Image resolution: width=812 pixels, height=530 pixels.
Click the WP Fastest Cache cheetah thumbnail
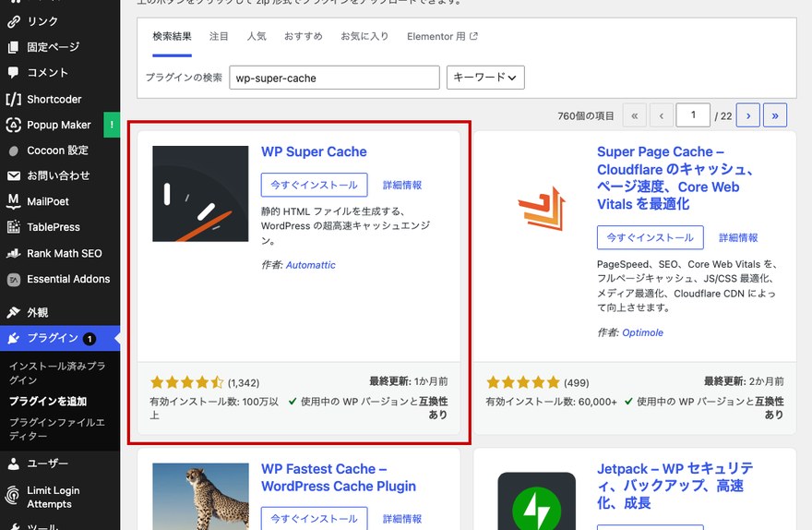coord(200,497)
